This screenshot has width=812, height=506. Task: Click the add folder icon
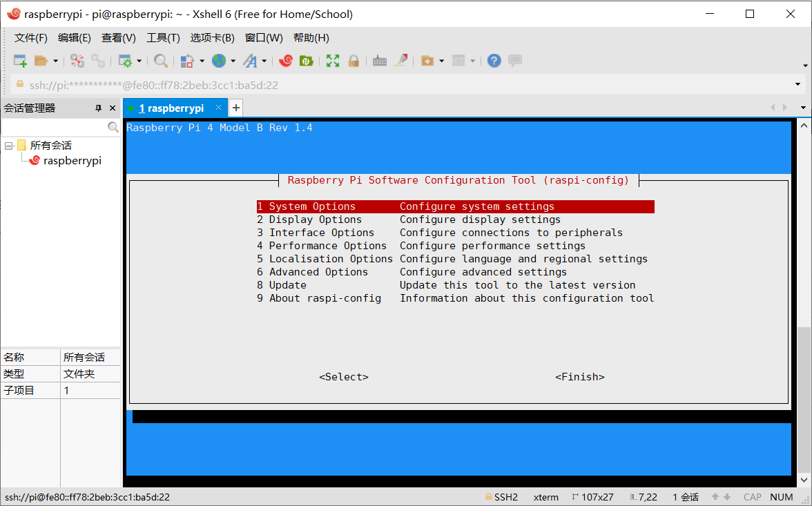pos(427,61)
